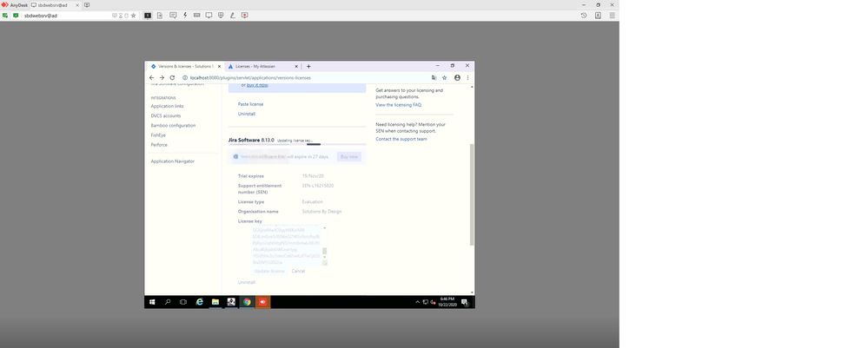Viewport: 868px width, 348px height.
Task: Show hidden system tray icons
Action: tap(417, 302)
